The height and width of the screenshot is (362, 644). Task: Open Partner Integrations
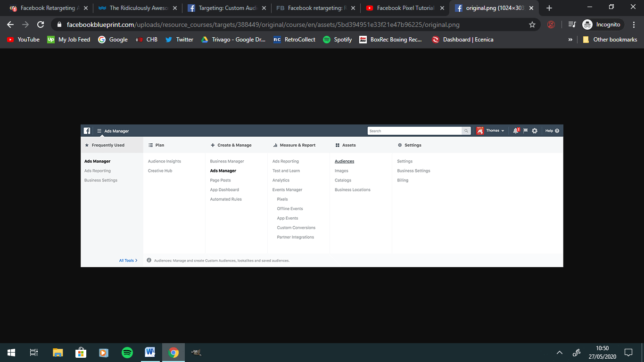pyautogui.click(x=296, y=237)
